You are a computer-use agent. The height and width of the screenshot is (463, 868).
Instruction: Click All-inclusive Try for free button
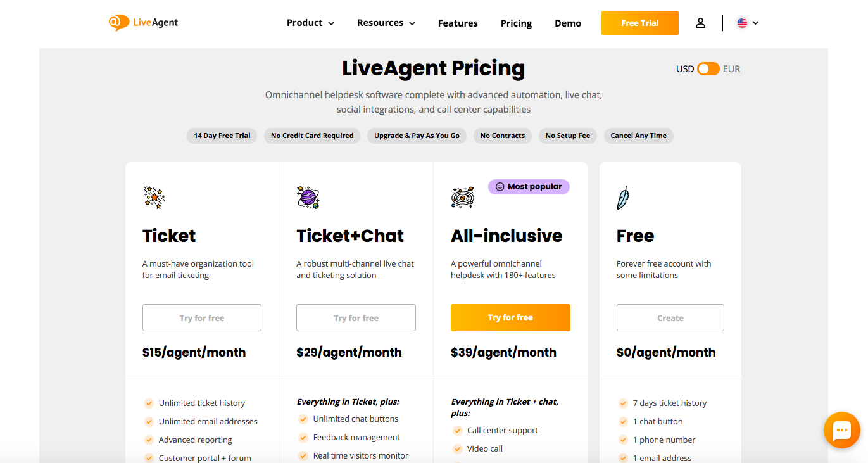[510, 317]
